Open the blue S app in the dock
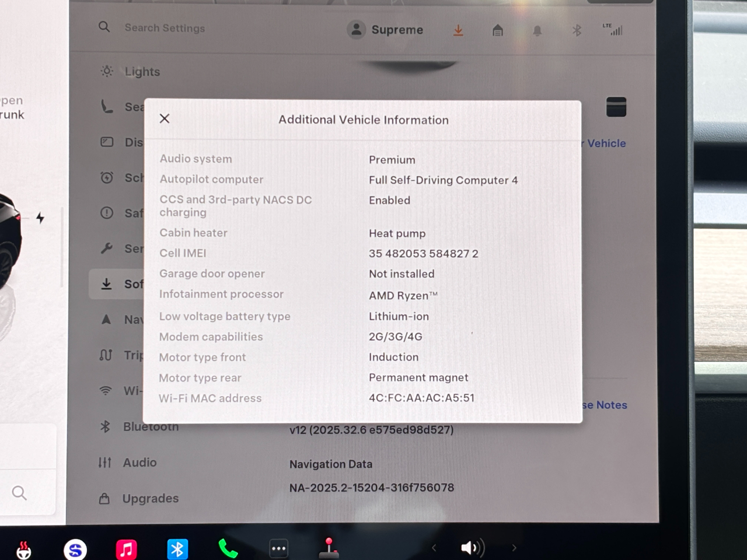The height and width of the screenshot is (560, 747). point(75,549)
